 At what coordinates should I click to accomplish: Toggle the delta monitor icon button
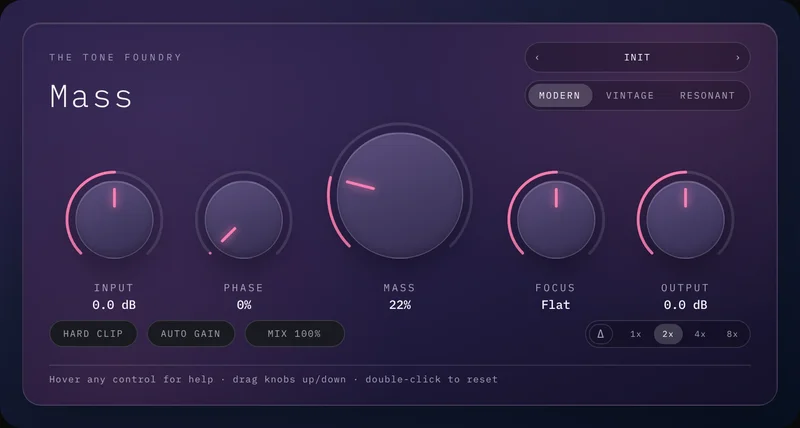601,334
